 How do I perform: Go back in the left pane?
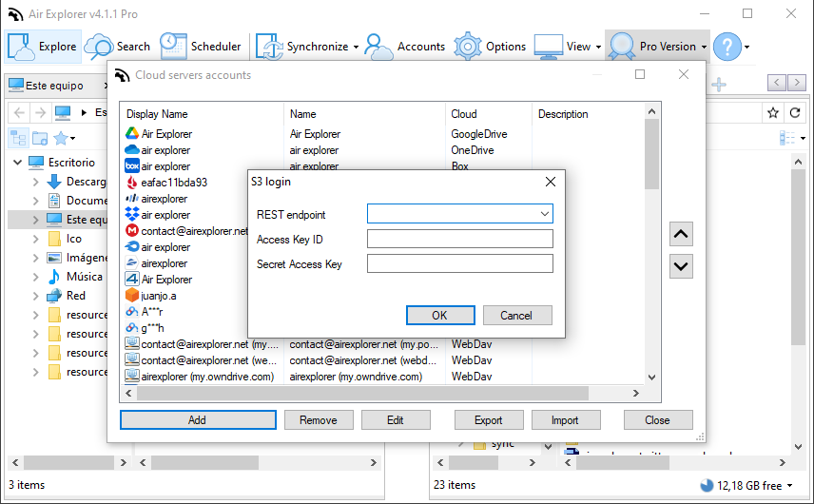point(19,112)
